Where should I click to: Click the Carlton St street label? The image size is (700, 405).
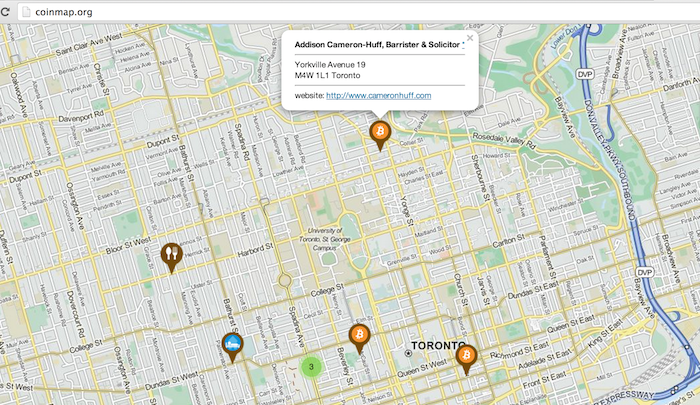click(x=508, y=242)
